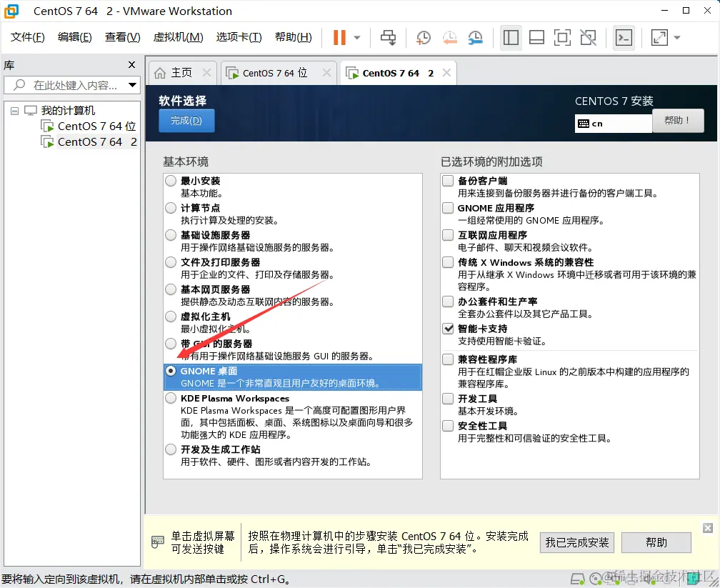Open the virtual machine console icon
Screen dimensions: 720x588
(624, 37)
